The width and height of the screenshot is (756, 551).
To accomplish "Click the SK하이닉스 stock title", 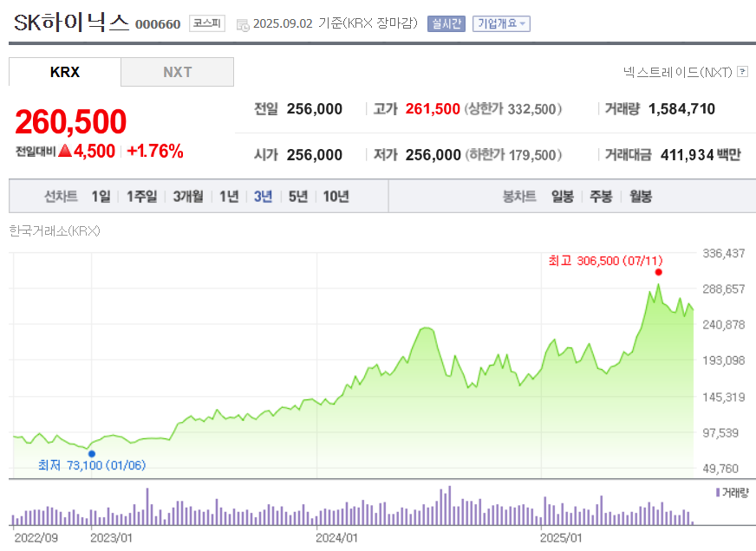I will pos(72,23).
